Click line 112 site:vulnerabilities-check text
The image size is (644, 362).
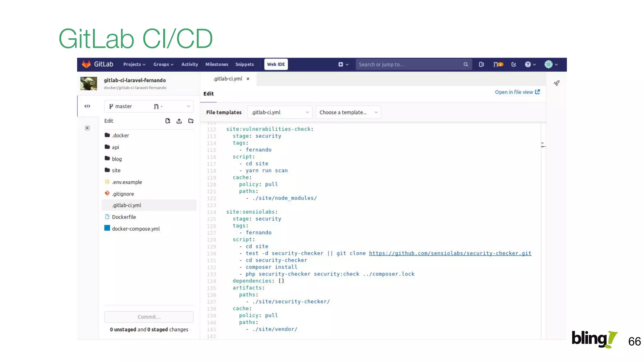pos(270,129)
